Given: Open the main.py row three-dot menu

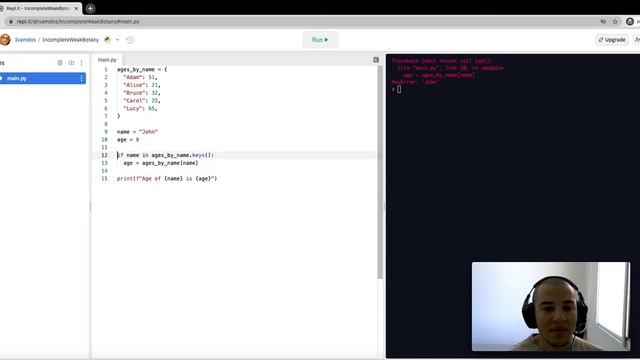Looking at the screenshot, I should click(82, 78).
